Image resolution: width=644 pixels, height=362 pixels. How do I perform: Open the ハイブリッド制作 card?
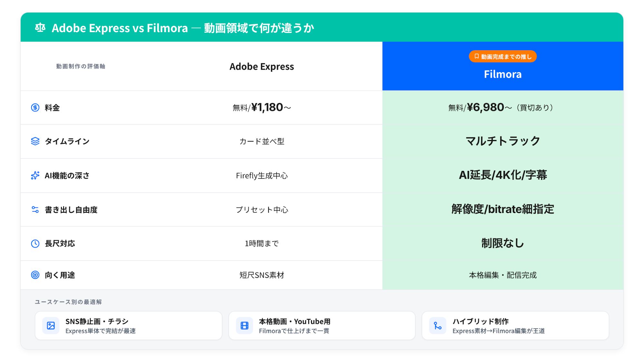click(x=515, y=326)
